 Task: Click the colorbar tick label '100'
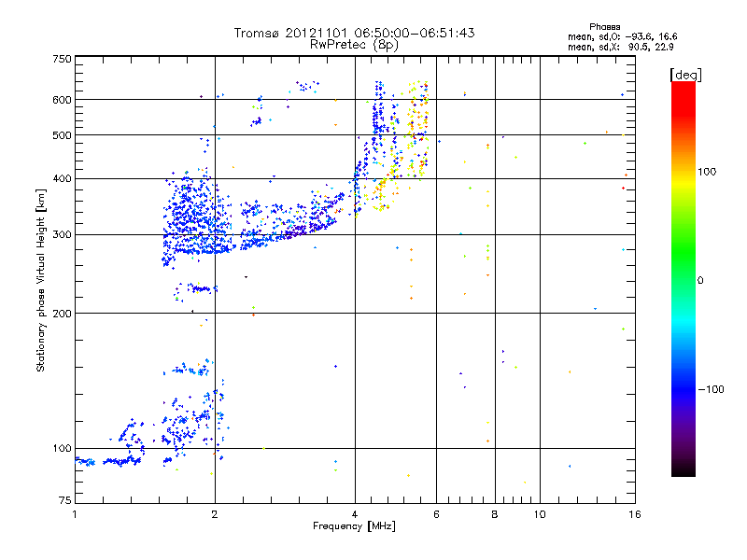tap(707, 172)
